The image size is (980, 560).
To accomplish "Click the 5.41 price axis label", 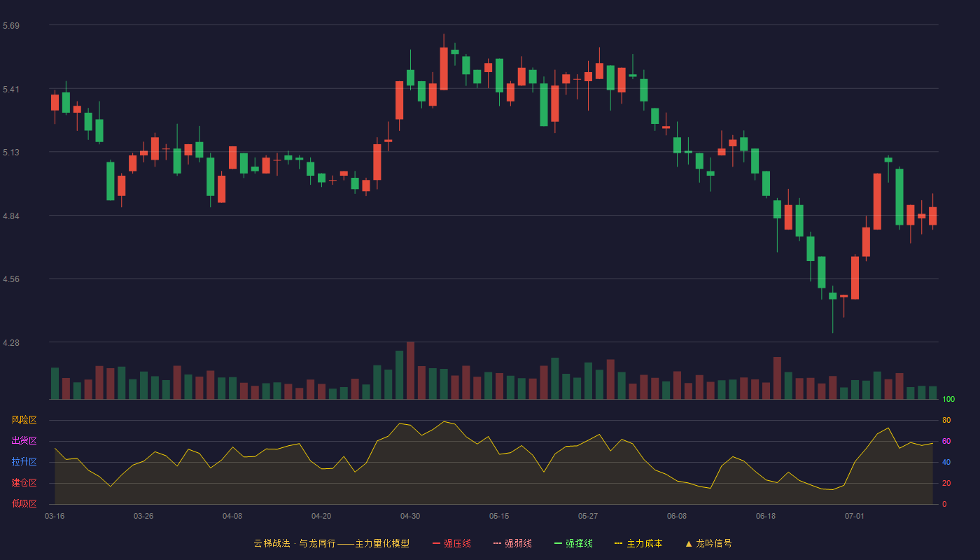I will pyautogui.click(x=11, y=90).
